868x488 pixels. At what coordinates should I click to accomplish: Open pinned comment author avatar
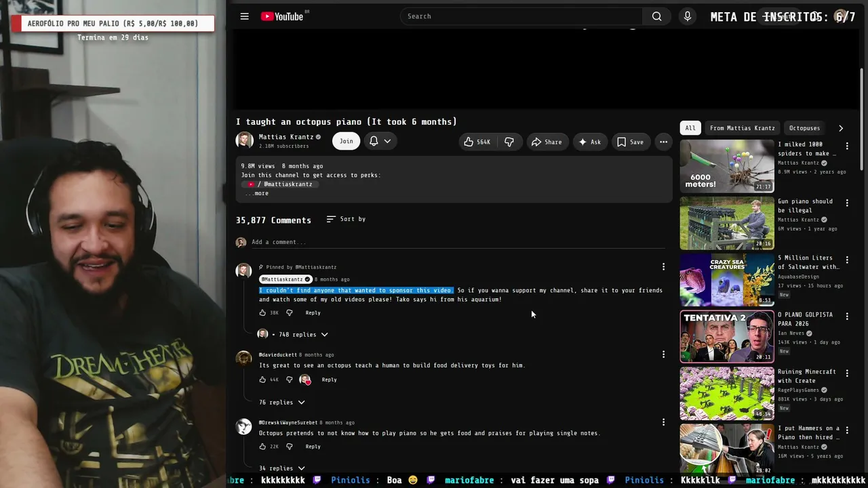pos(243,271)
